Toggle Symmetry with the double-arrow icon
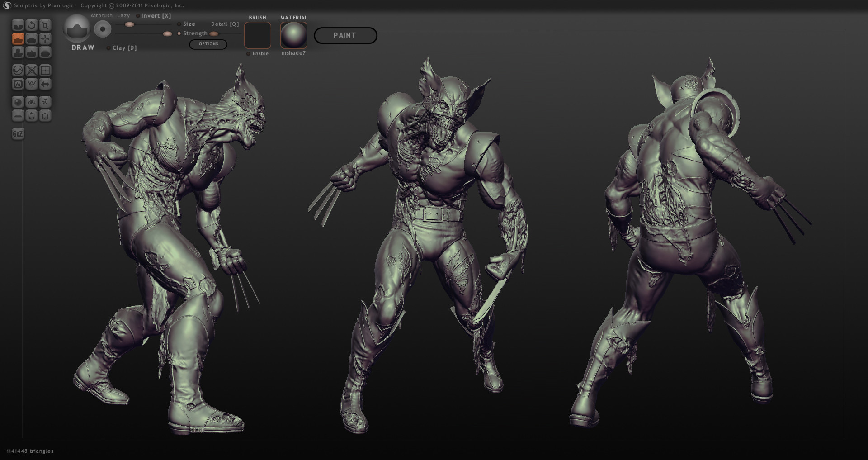Viewport: 868px width, 460px height. click(x=45, y=84)
